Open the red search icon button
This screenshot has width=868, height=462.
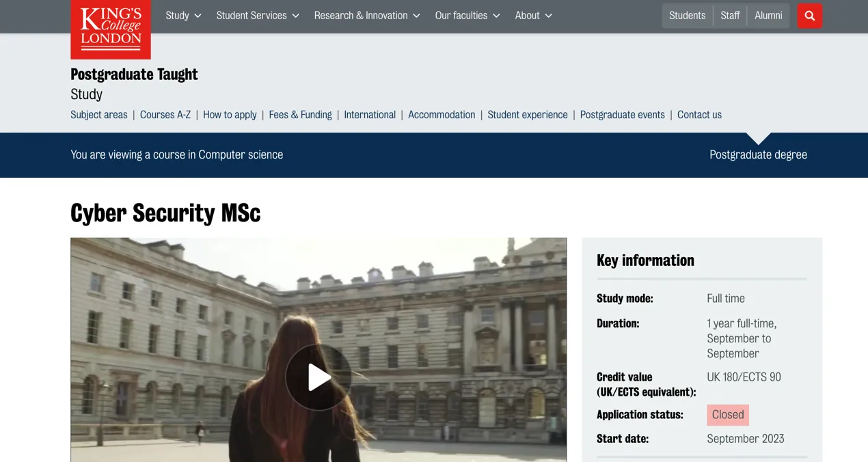click(x=809, y=16)
